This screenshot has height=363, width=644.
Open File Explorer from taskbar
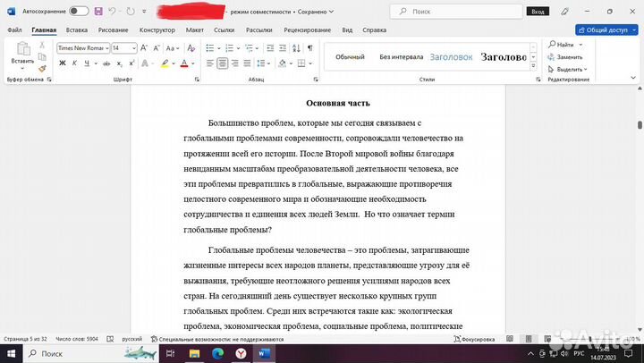click(x=194, y=353)
